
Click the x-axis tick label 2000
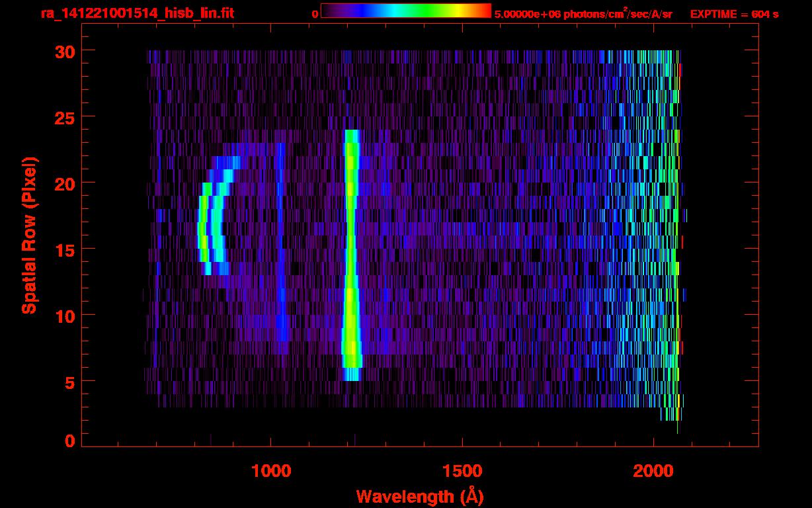click(653, 472)
